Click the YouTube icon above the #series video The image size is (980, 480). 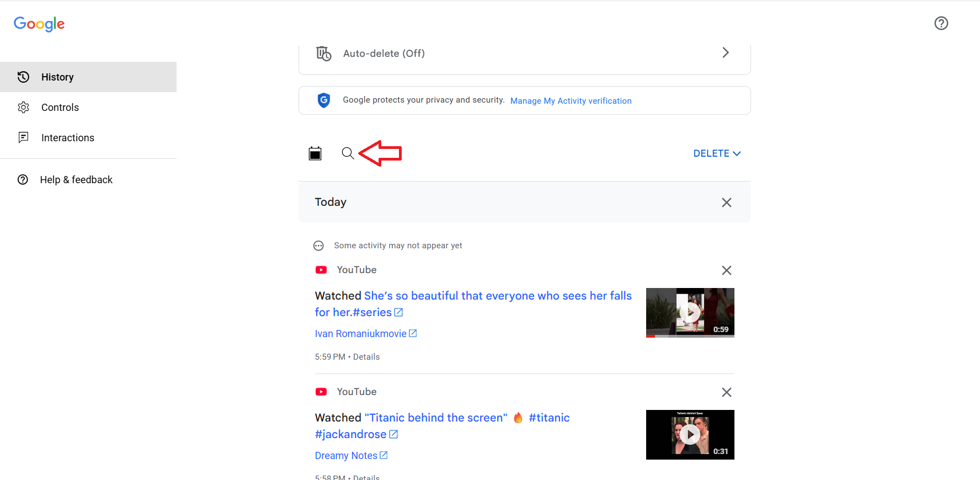[x=321, y=270]
